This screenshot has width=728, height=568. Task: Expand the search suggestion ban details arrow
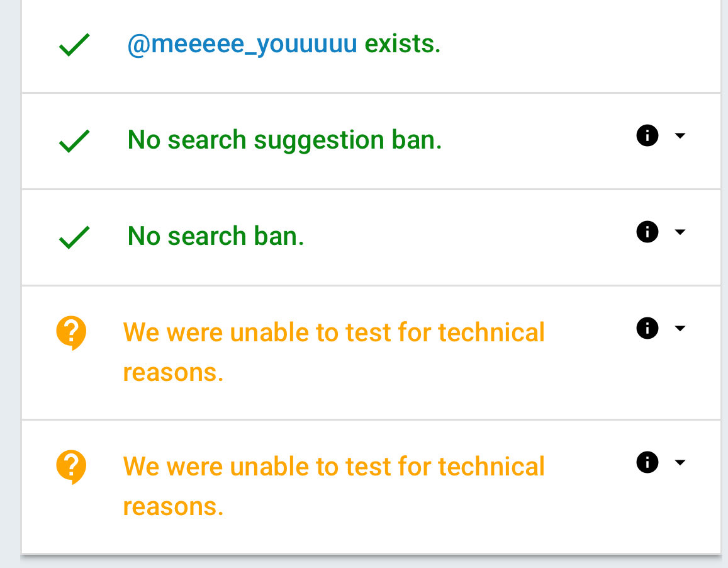680,136
